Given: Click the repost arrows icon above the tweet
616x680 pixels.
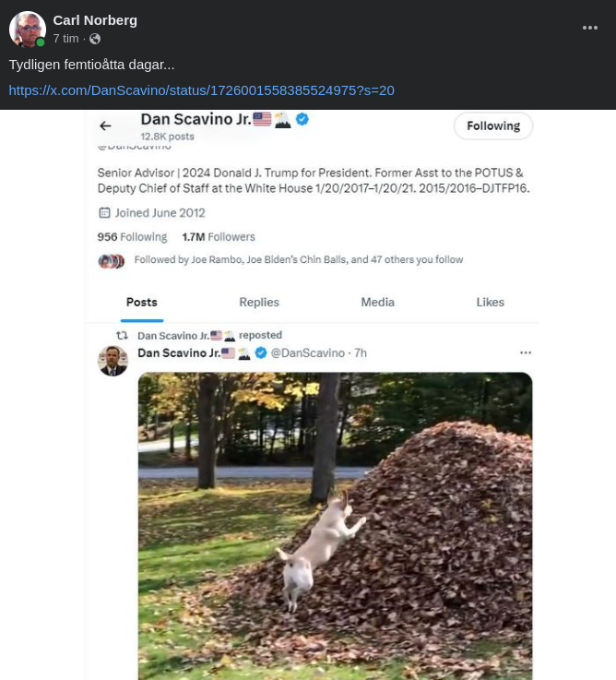Looking at the screenshot, I should point(122,336).
